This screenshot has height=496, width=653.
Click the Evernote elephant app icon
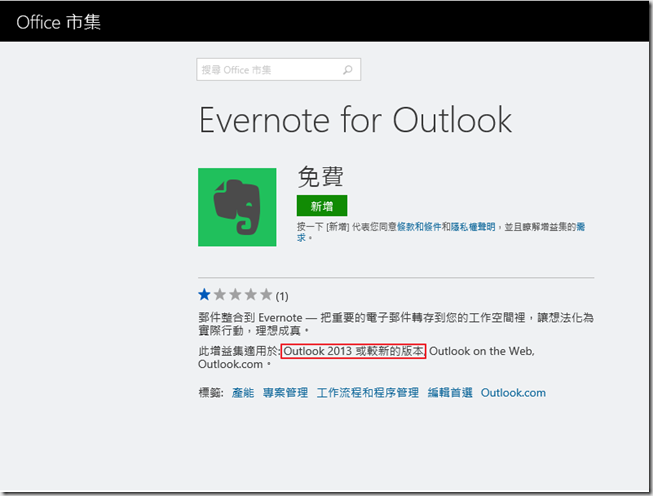(237, 207)
